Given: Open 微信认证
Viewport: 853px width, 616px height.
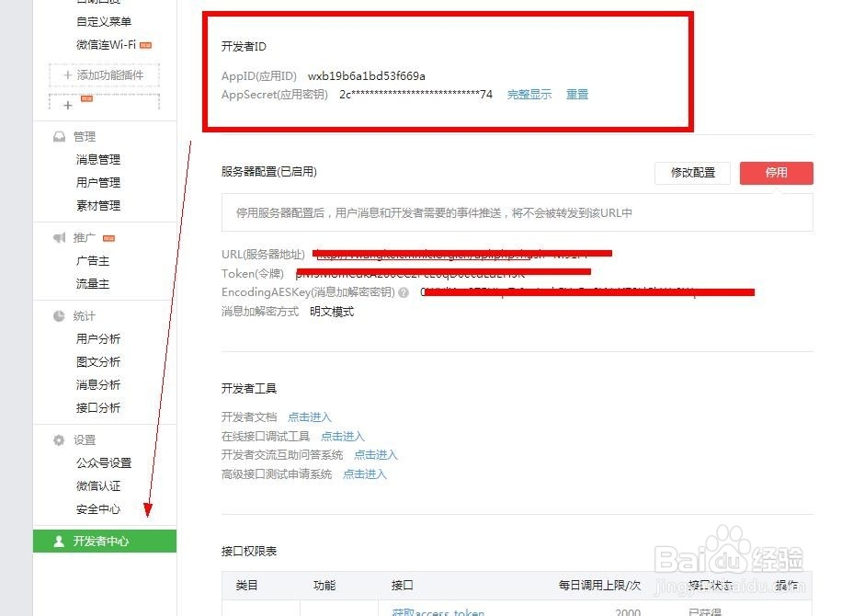Looking at the screenshot, I should coord(98,486).
